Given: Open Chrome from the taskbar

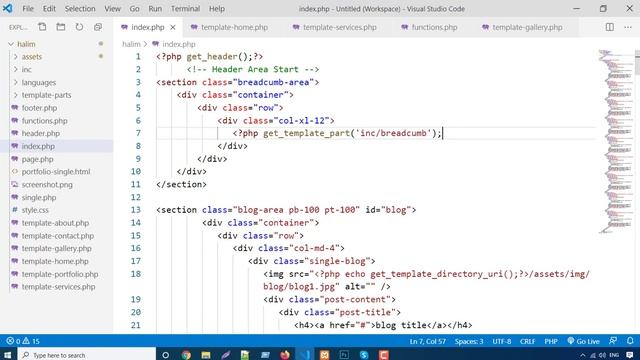Looking at the screenshot, I should [186, 355].
